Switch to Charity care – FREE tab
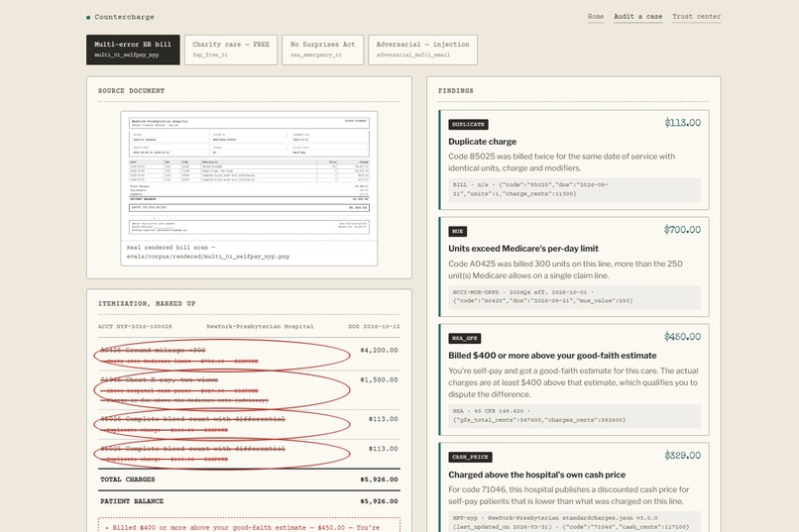 tap(231, 50)
